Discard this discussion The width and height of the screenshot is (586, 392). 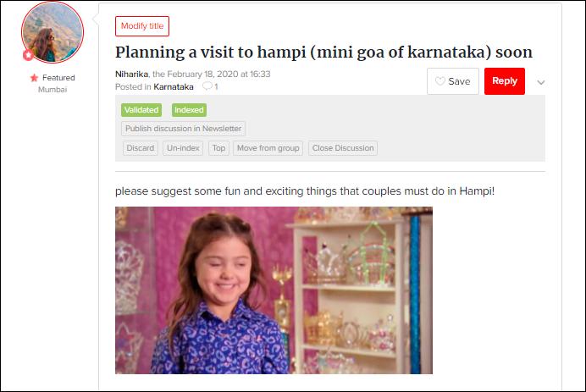tap(141, 148)
